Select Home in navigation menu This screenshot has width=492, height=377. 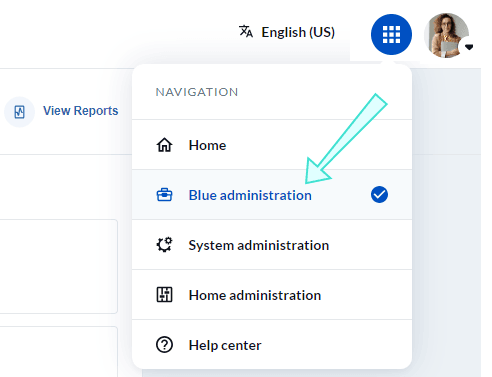pos(272,145)
